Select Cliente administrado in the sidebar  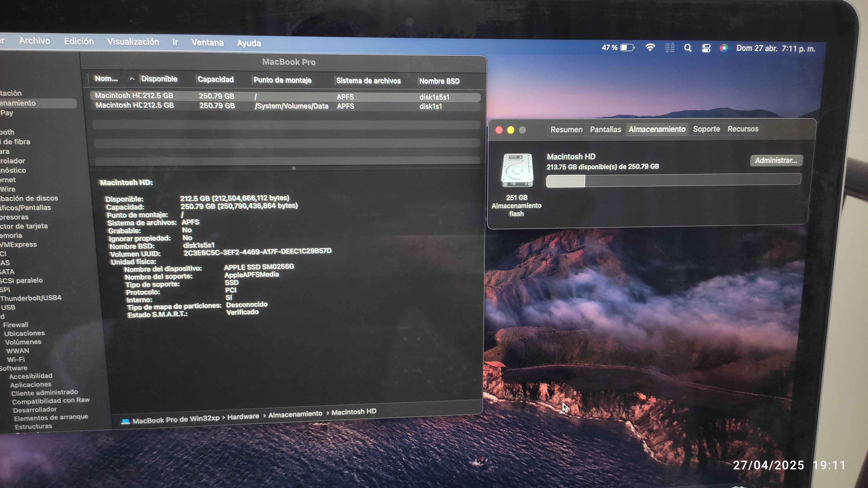(x=44, y=393)
